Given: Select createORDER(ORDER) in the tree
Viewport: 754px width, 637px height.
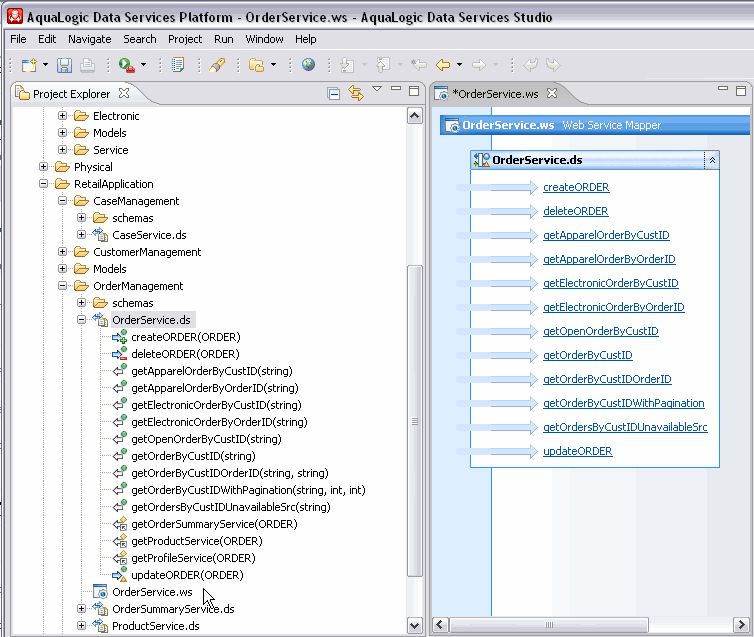Looking at the screenshot, I should point(186,337).
